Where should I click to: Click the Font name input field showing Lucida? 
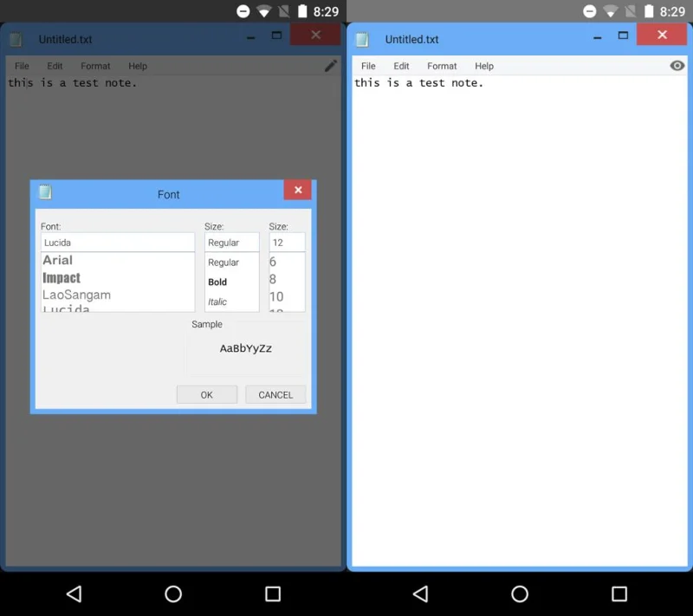click(x=118, y=243)
